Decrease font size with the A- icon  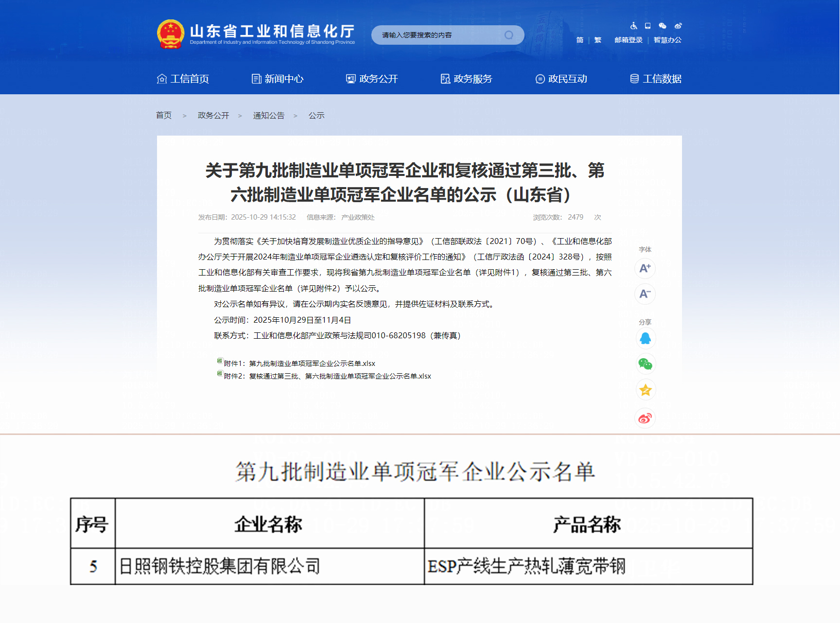(x=645, y=294)
